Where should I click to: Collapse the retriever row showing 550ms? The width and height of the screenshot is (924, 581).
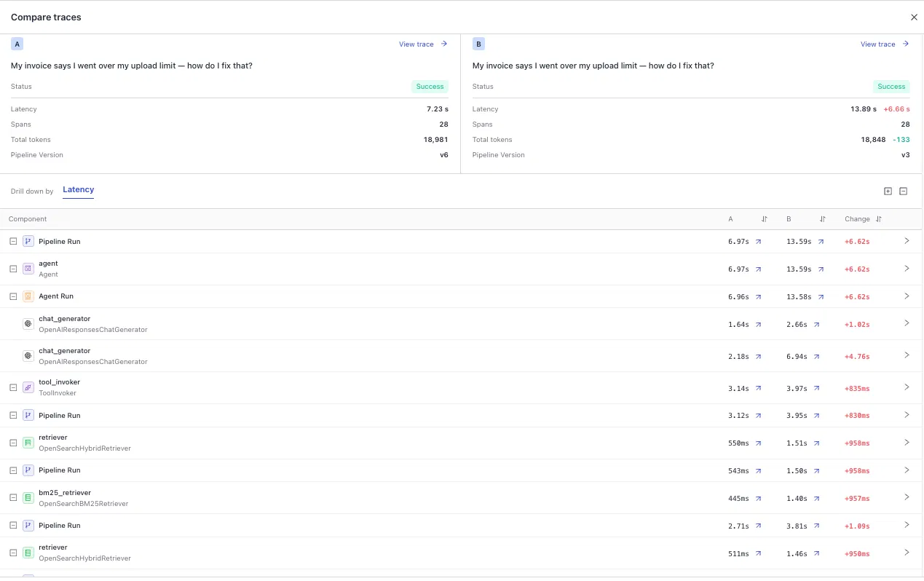(13, 443)
